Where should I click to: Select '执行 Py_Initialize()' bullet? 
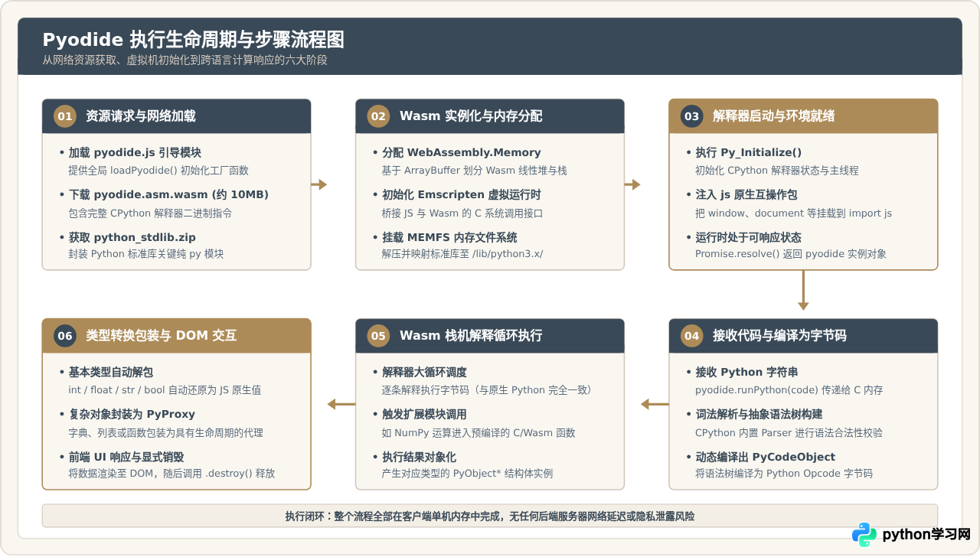pos(743,152)
